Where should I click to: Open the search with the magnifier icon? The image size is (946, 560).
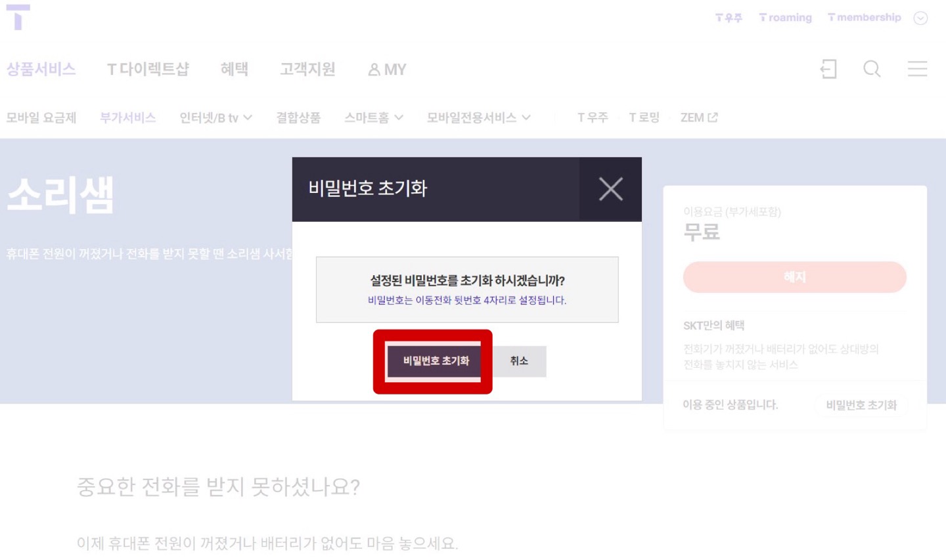872,69
